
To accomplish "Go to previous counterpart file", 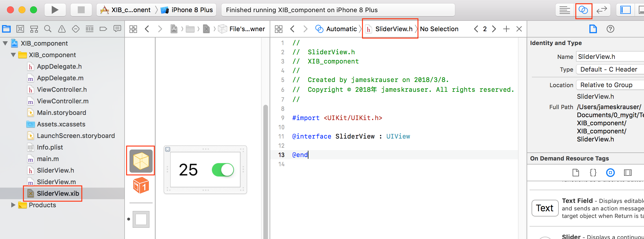I will 476,29.
